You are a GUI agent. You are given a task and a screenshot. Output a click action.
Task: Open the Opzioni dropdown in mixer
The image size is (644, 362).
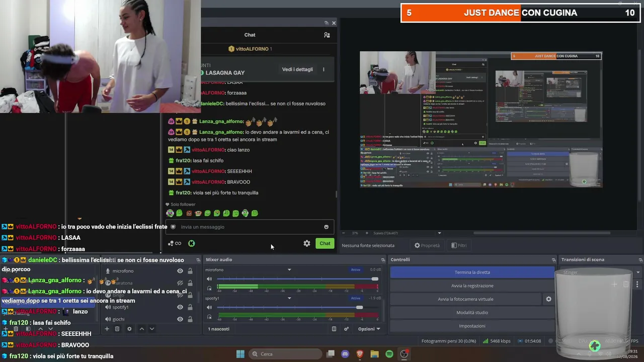point(369,329)
